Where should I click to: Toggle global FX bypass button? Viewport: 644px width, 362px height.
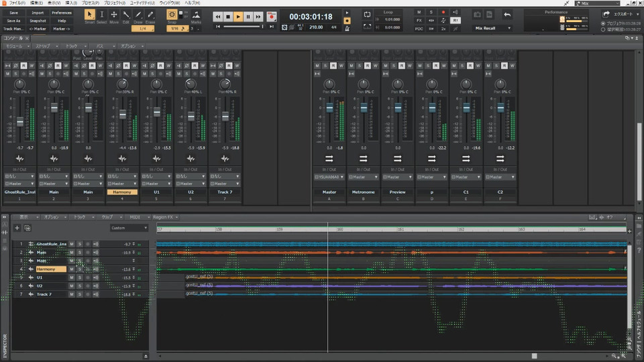pyautogui.click(x=419, y=21)
